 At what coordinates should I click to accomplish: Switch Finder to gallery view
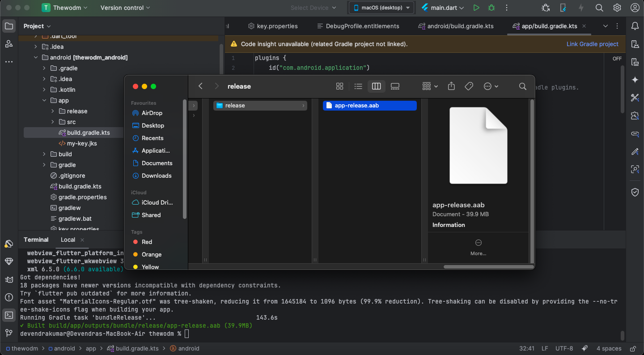pos(395,86)
